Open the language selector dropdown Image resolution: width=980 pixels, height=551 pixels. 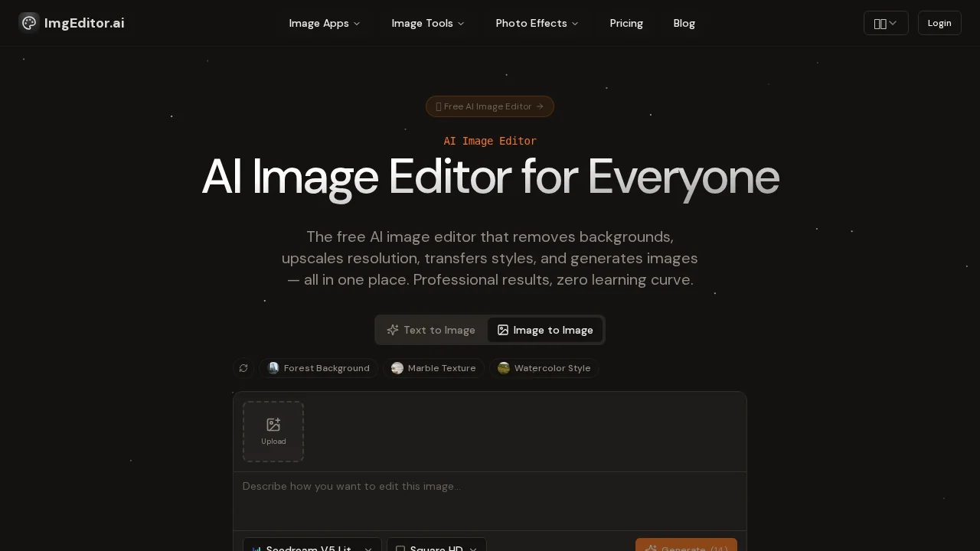pyautogui.click(x=886, y=23)
